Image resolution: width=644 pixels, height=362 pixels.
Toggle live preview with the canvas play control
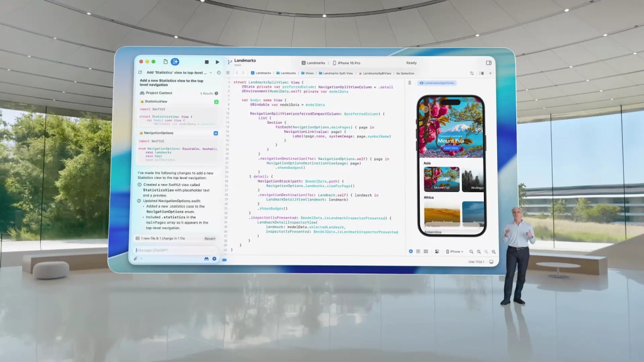(411, 251)
